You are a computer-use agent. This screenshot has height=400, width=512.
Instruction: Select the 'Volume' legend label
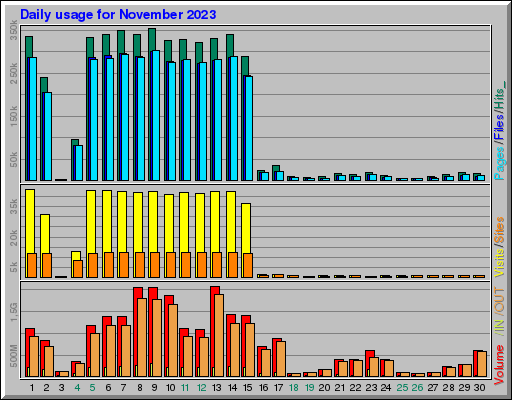point(499,365)
